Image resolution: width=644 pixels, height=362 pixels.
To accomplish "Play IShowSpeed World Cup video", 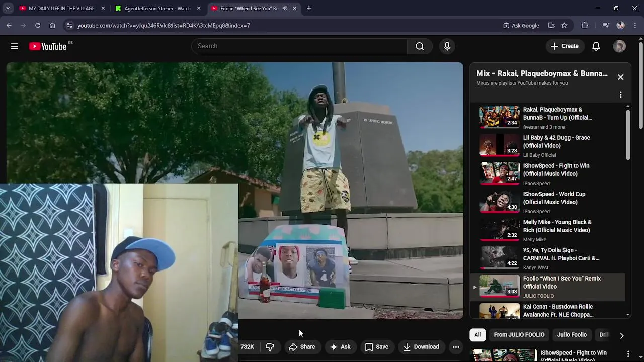I will (x=548, y=202).
